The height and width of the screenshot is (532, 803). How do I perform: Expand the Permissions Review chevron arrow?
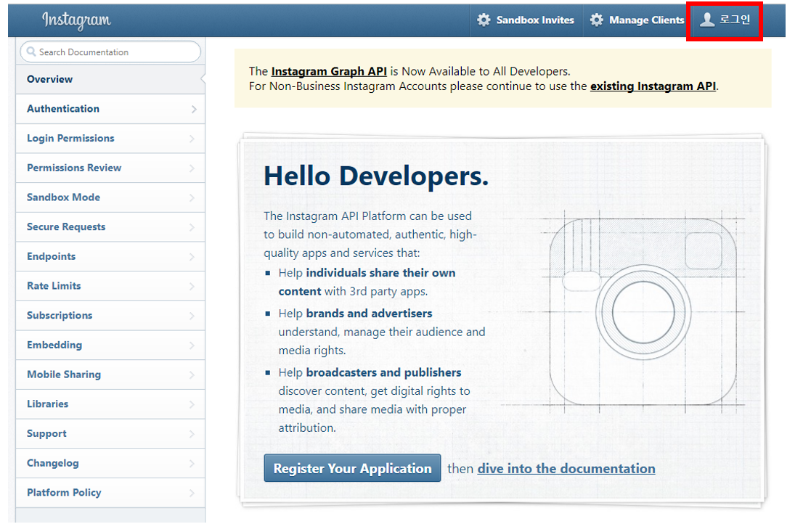coord(192,168)
